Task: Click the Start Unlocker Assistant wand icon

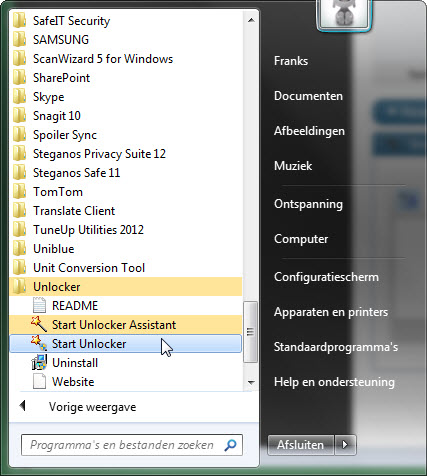Action: pos(39,324)
